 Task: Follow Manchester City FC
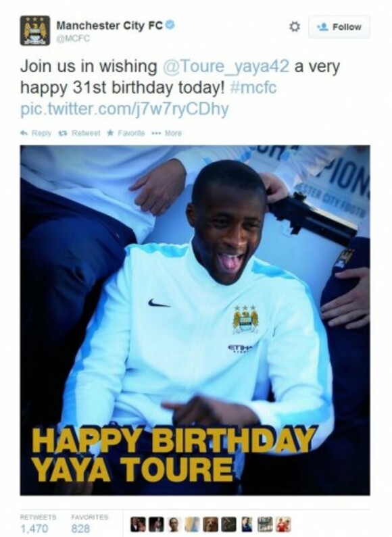pyautogui.click(x=339, y=27)
